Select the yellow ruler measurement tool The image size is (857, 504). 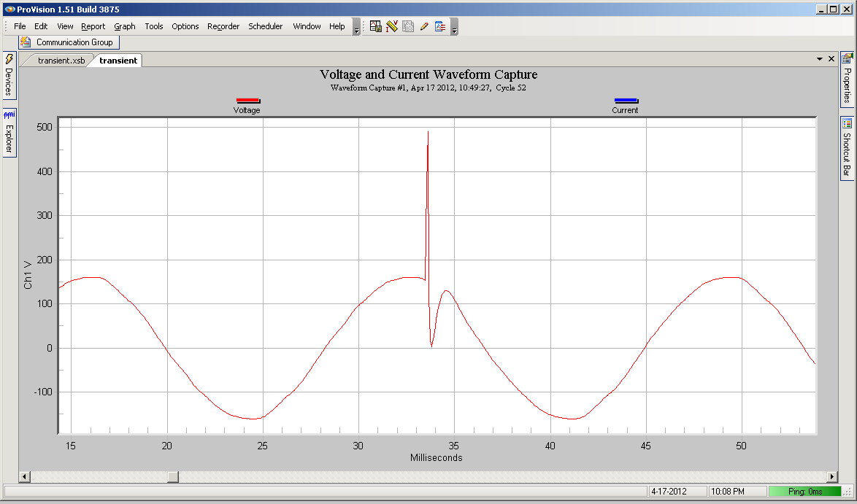pyautogui.click(x=392, y=26)
